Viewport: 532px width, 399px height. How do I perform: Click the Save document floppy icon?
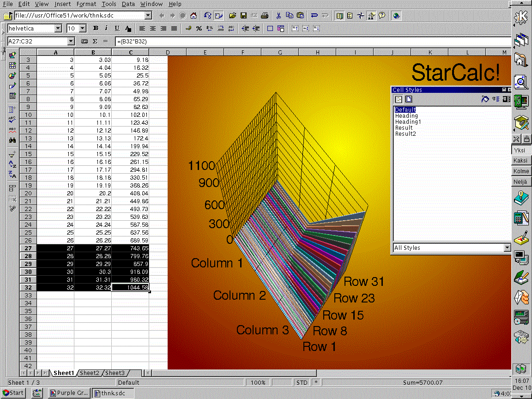tap(243, 16)
